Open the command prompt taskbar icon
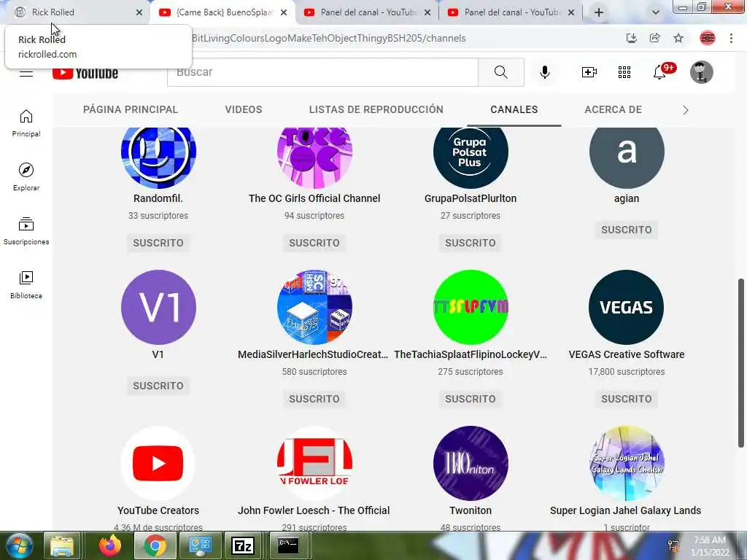The width and height of the screenshot is (747, 560). [288, 545]
